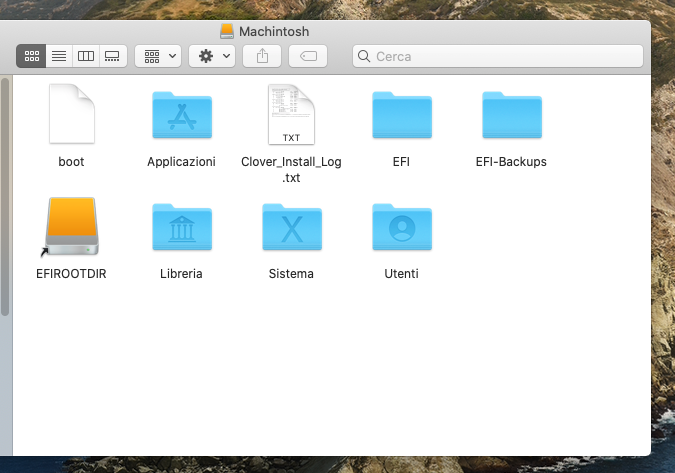Switch to gallery view mode
This screenshot has width=675, height=473.
tap(113, 56)
